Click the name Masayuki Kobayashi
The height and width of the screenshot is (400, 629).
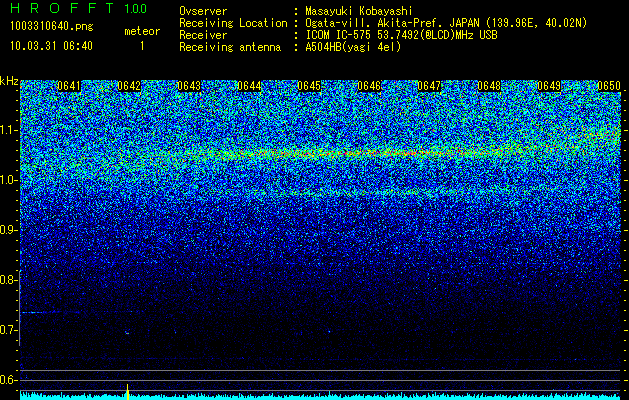(359, 11)
